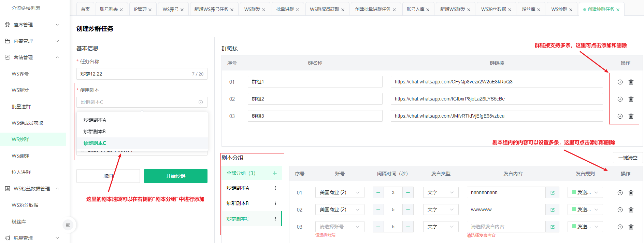Decrease interval time for row 02
The width and height of the screenshot is (644, 243).
378,210
